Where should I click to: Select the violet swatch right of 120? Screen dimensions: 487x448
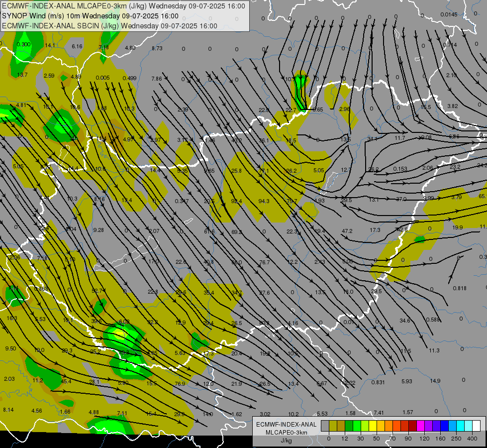(429, 426)
